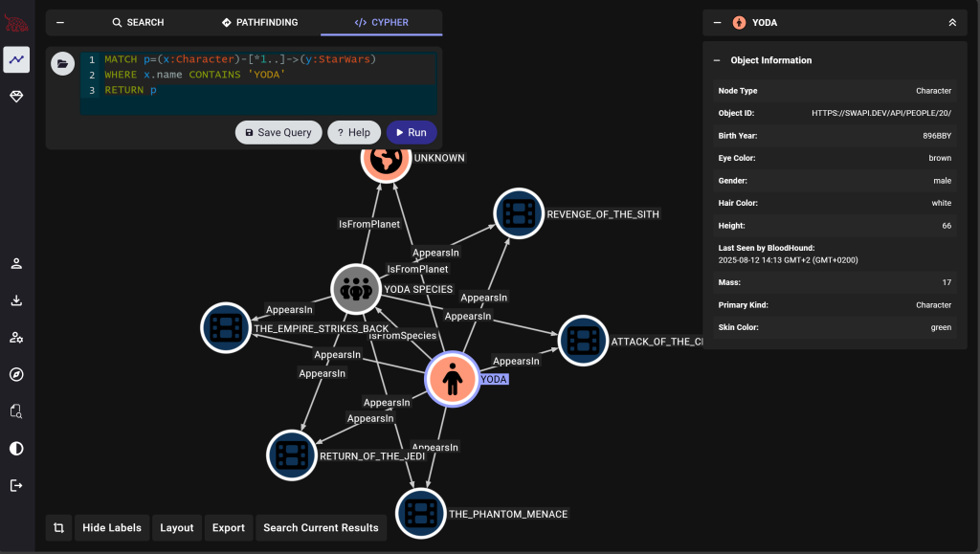The width and height of the screenshot is (980, 554).
Task: Select the YODA SPECIES node
Action: coord(356,289)
